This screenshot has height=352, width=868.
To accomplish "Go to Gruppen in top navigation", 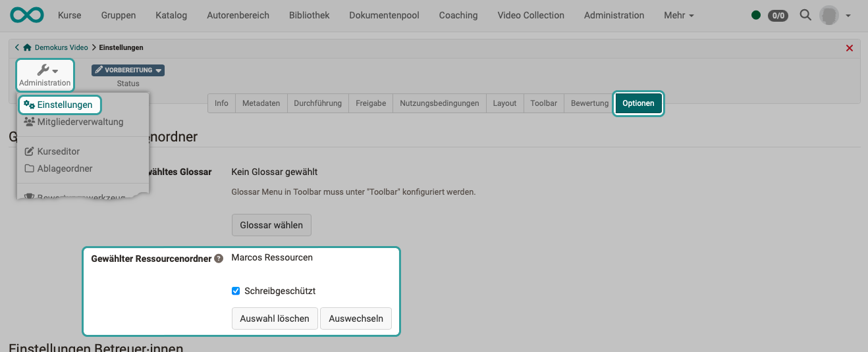I will [119, 15].
